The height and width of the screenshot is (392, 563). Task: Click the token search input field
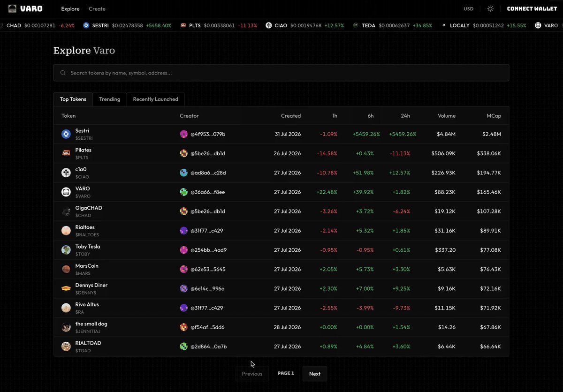(281, 73)
